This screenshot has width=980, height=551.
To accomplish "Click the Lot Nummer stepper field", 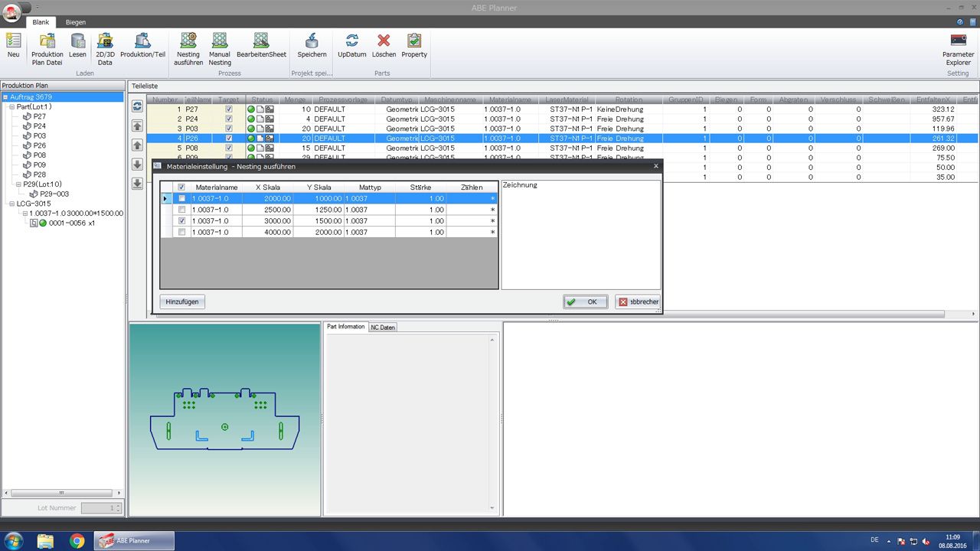I will pos(102,508).
